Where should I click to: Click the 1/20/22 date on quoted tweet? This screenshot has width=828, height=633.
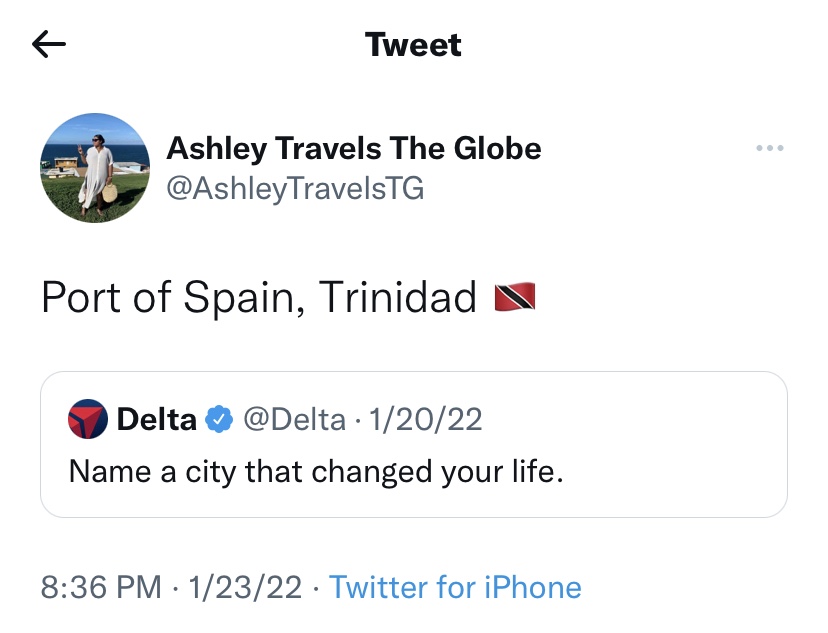tap(426, 419)
